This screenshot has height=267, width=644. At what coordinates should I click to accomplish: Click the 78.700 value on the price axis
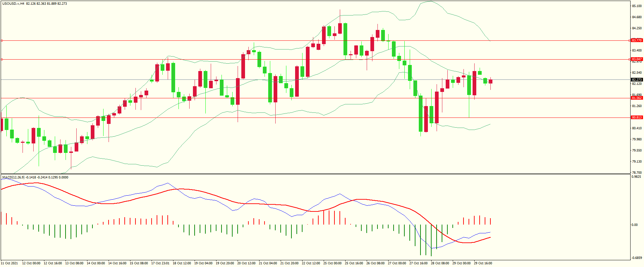pos(637,173)
